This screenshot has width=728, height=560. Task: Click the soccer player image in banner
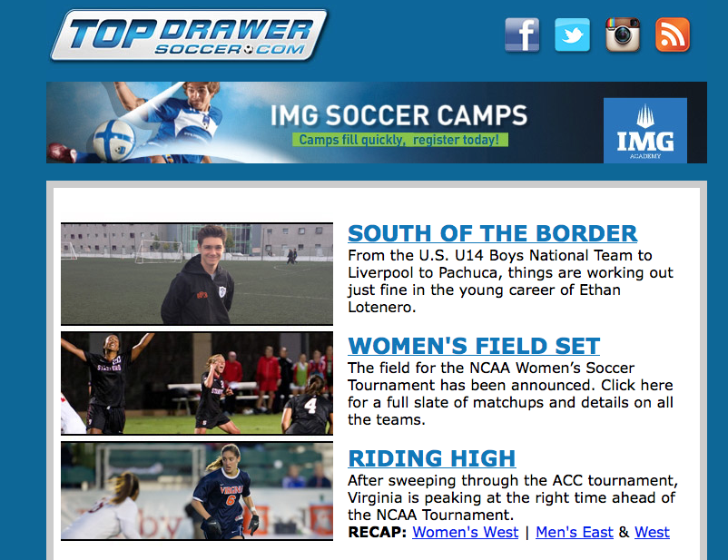coord(139,123)
